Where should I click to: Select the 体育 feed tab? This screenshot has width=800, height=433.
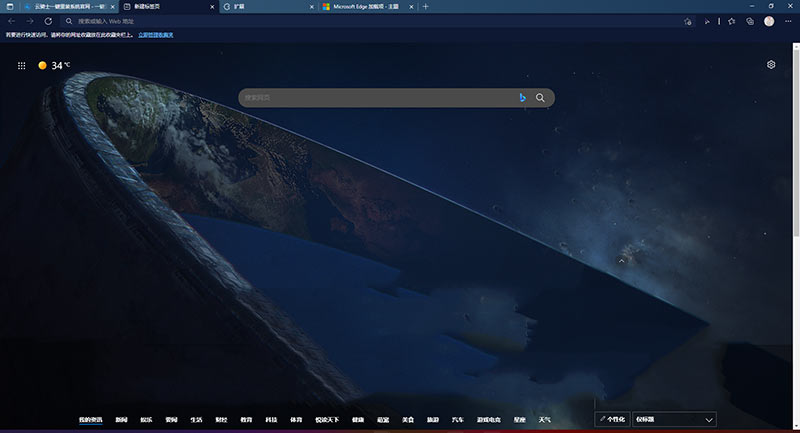click(x=296, y=420)
